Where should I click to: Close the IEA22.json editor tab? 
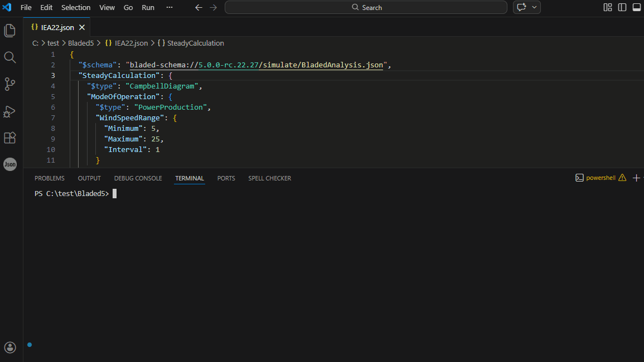pyautogui.click(x=82, y=27)
